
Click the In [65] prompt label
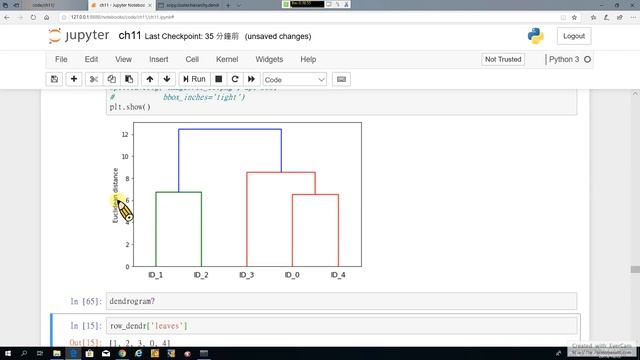(86, 301)
